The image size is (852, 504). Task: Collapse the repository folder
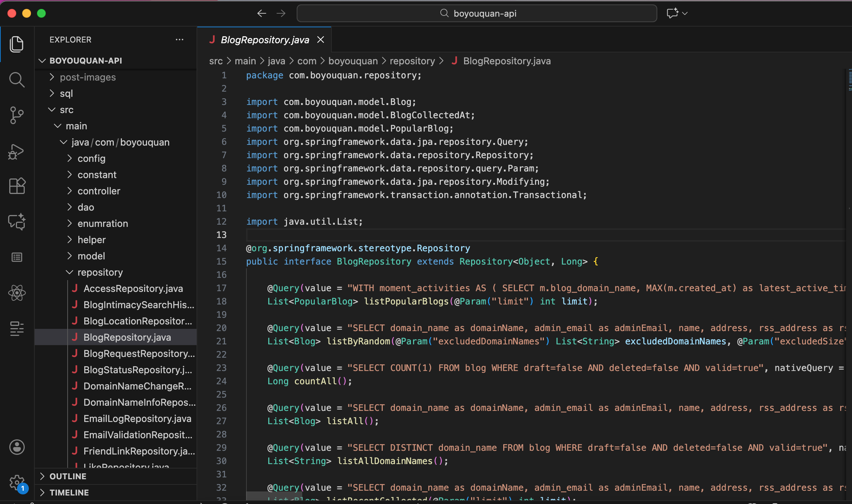coord(100,272)
